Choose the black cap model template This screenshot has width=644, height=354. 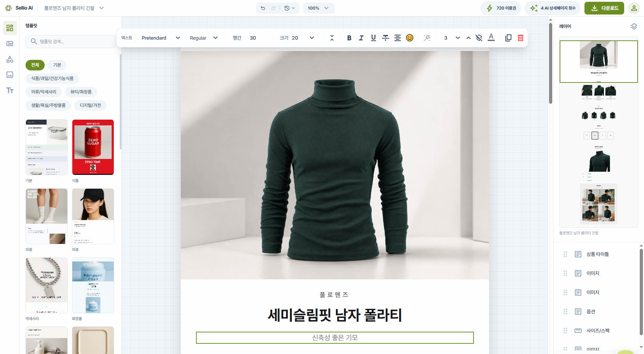[93, 216]
